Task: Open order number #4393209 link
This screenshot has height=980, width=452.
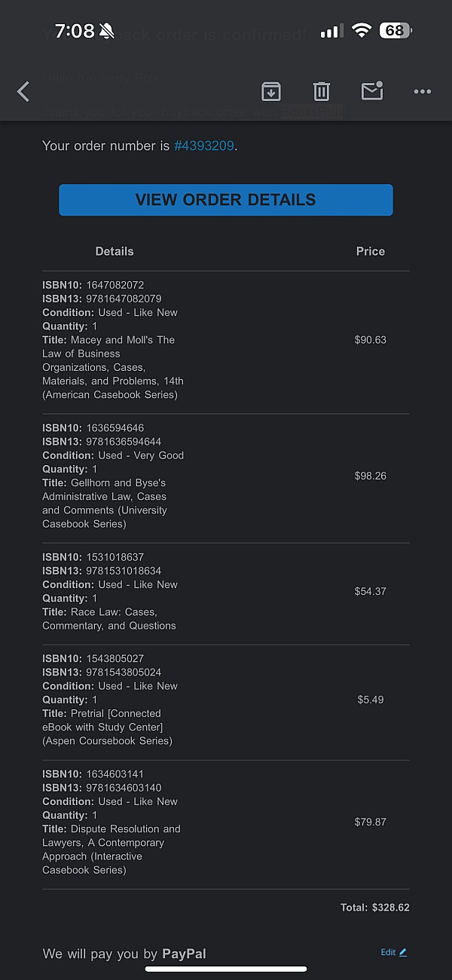Action: point(204,145)
